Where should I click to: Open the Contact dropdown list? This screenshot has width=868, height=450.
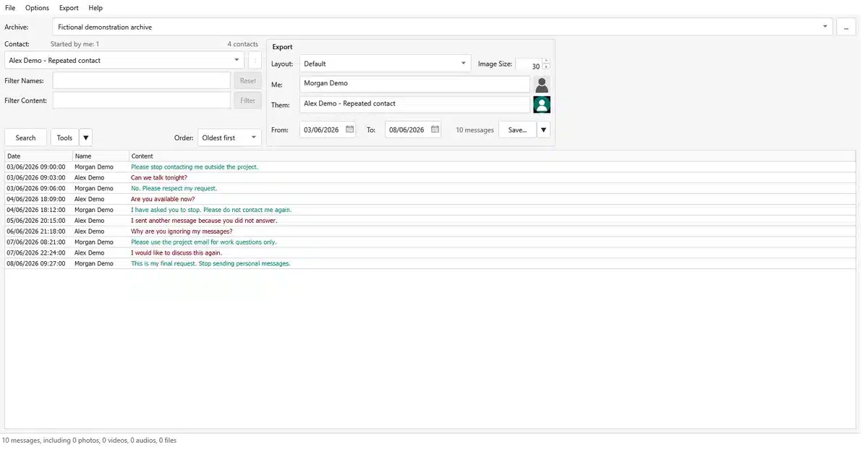point(237,60)
